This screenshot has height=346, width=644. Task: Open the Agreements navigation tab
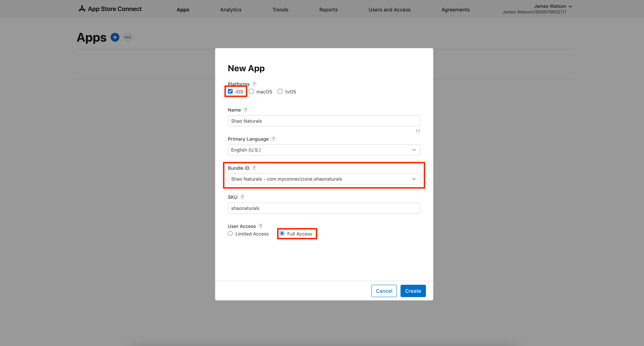point(456,10)
